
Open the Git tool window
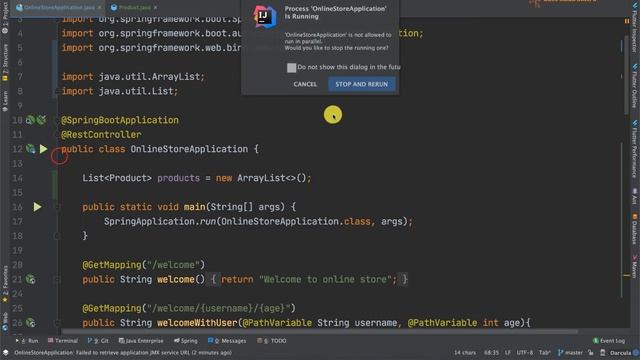pos(98,340)
